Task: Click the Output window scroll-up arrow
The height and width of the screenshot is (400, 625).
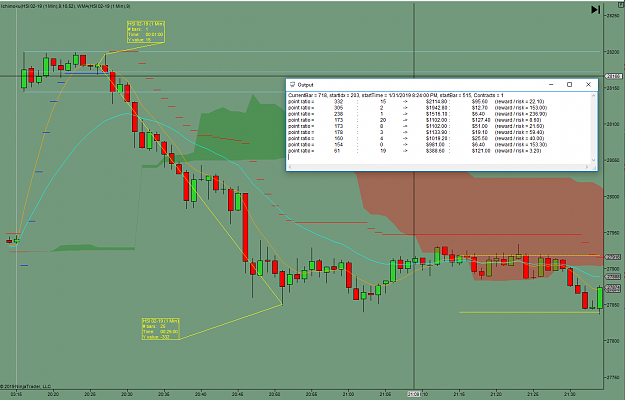Action: coord(594,96)
